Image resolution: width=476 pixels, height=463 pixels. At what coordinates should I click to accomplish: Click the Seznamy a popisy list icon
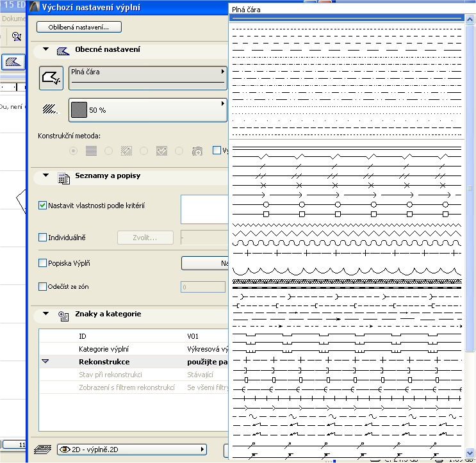tap(64, 178)
